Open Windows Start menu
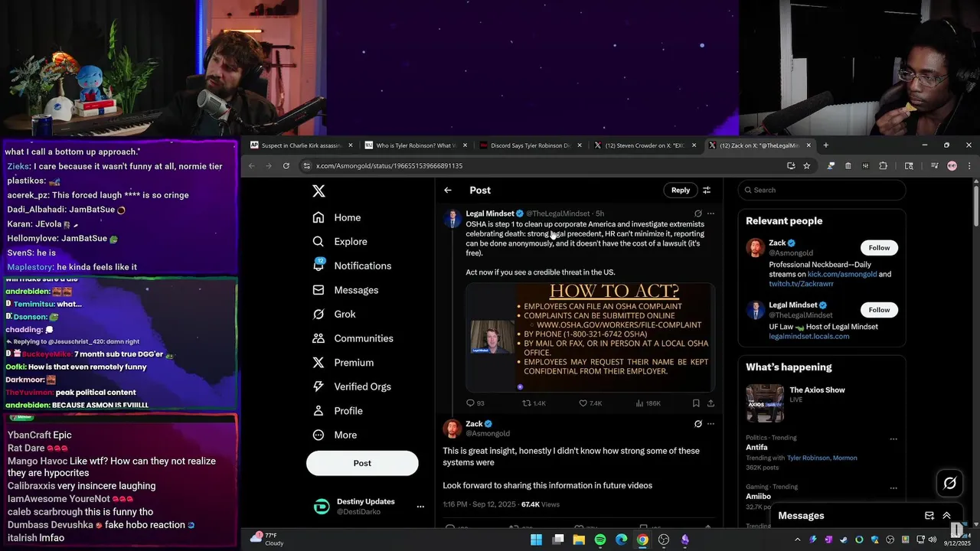This screenshot has height=551, width=980. pyautogui.click(x=537, y=540)
